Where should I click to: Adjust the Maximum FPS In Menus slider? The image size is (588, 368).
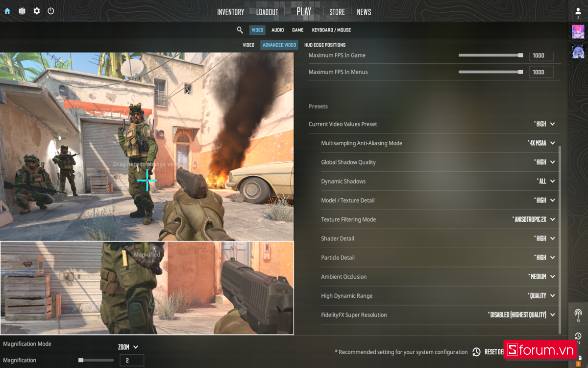point(491,72)
